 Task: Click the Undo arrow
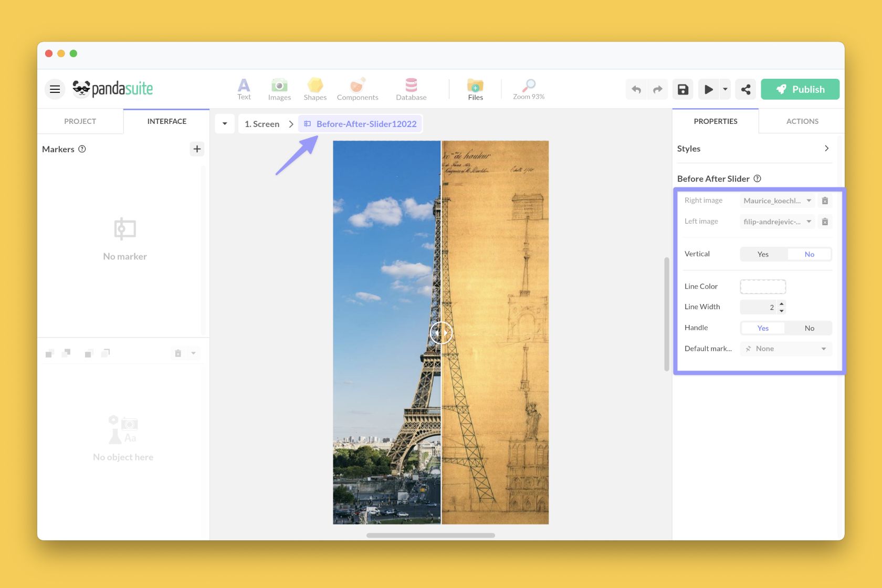tap(636, 89)
